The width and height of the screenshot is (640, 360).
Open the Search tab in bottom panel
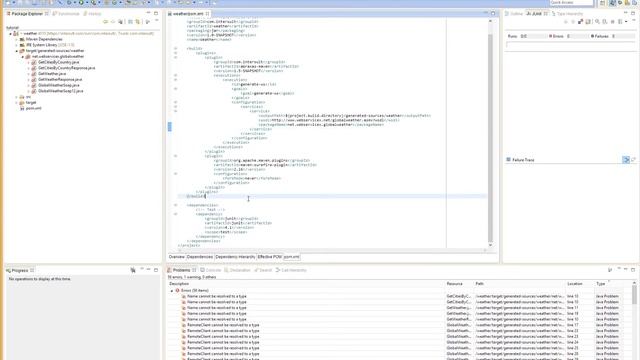(x=262, y=270)
